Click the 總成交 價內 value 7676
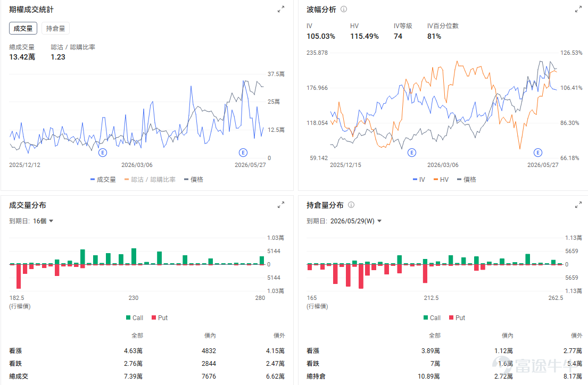 (x=209, y=376)
